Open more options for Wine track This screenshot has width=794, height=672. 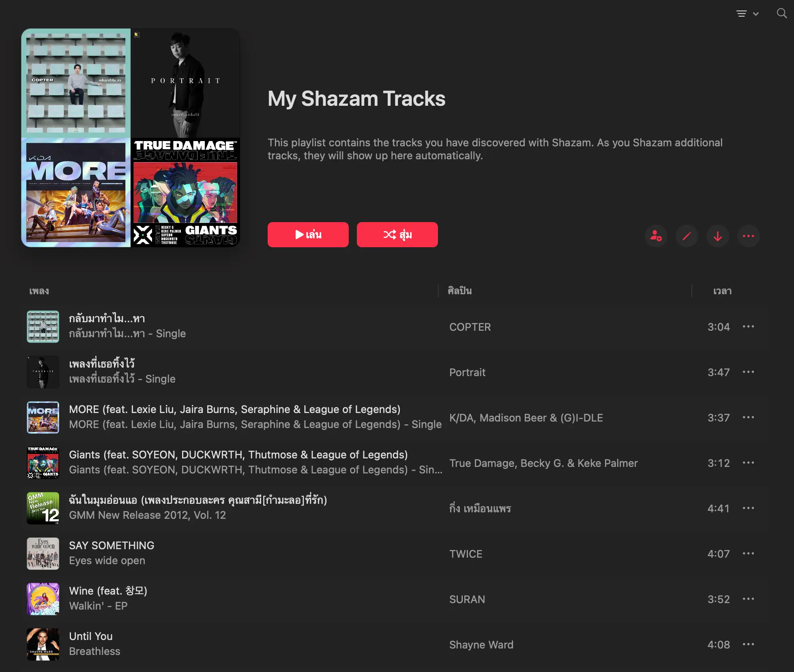(748, 599)
